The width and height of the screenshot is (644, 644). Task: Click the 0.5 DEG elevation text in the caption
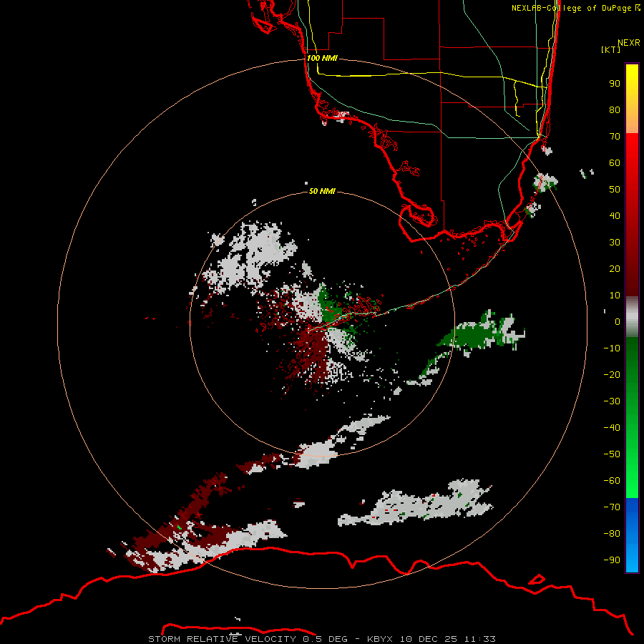tap(325, 639)
